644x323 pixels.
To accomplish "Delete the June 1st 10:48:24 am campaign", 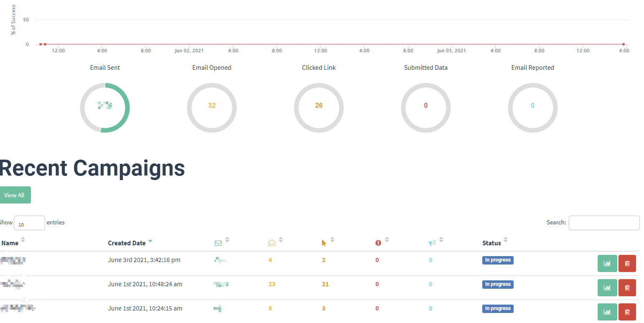I will (x=627, y=288).
